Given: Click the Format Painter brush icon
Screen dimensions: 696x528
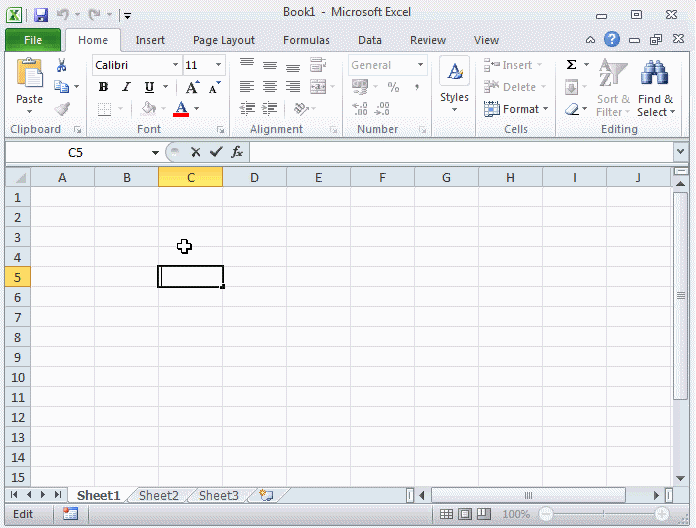Looking at the screenshot, I should 62,109.
